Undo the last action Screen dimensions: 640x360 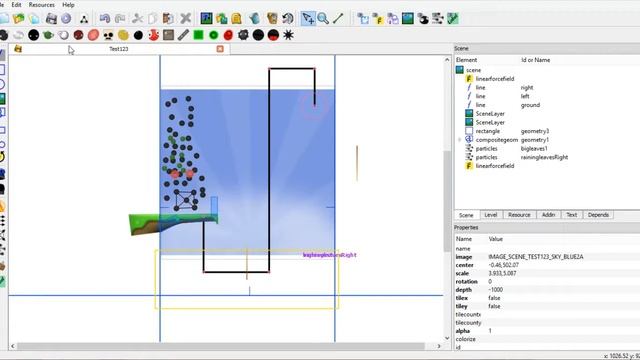point(105,18)
